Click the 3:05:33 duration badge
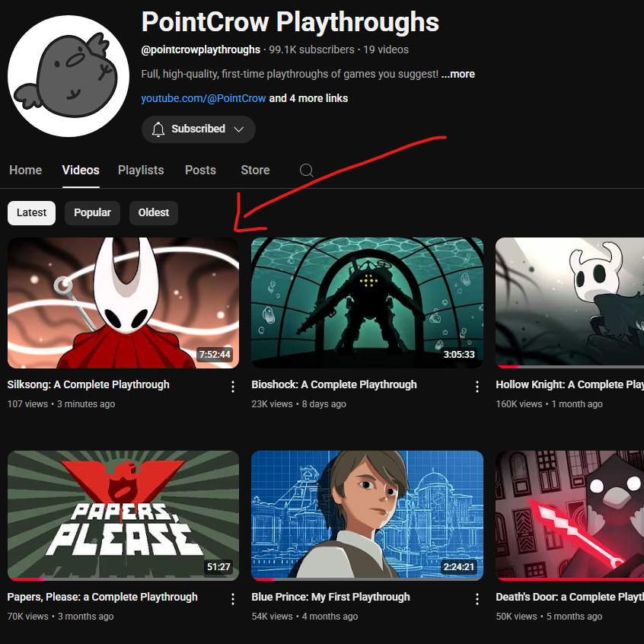644x644 pixels. click(459, 355)
